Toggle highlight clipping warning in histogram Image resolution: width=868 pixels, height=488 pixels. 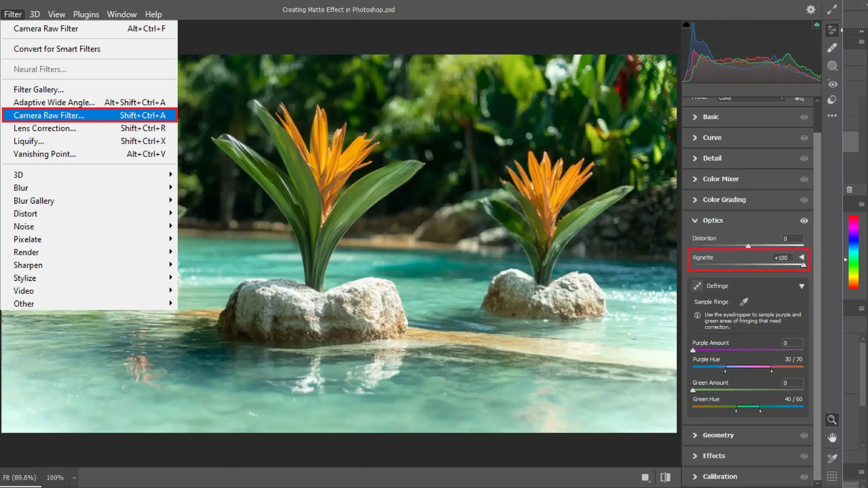coord(817,24)
